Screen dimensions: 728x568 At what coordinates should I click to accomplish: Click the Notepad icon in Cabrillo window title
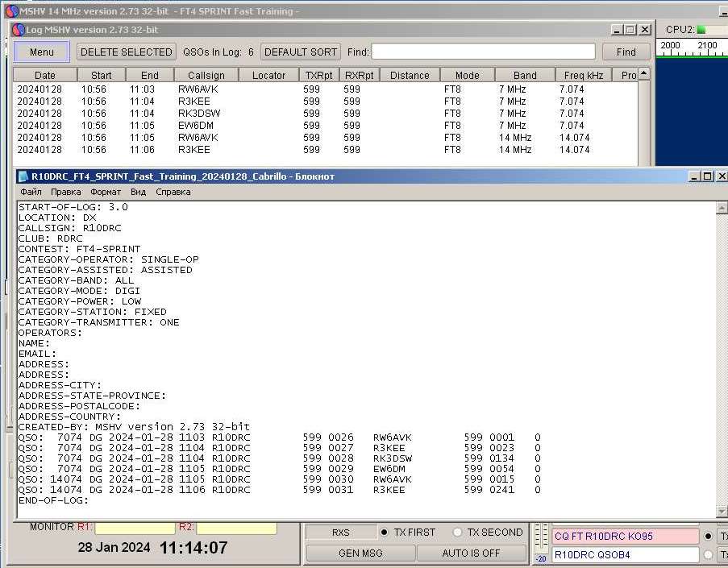click(x=22, y=176)
